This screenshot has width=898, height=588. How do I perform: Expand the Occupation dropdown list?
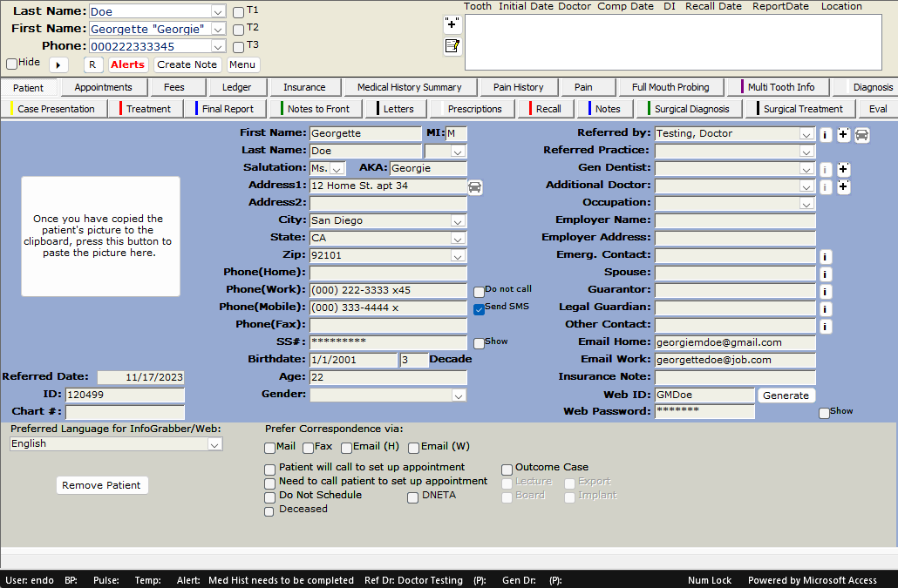pyautogui.click(x=806, y=203)
